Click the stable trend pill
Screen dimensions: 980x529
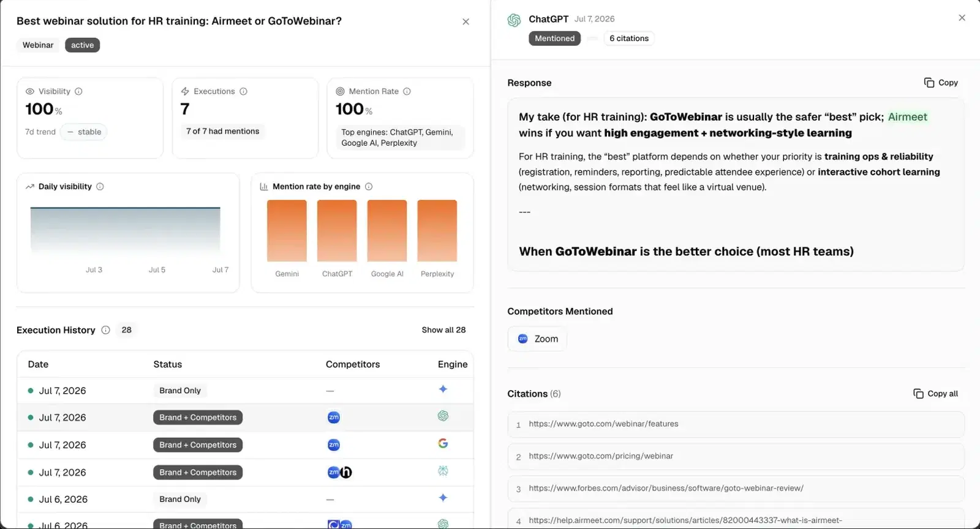[83, 132]
